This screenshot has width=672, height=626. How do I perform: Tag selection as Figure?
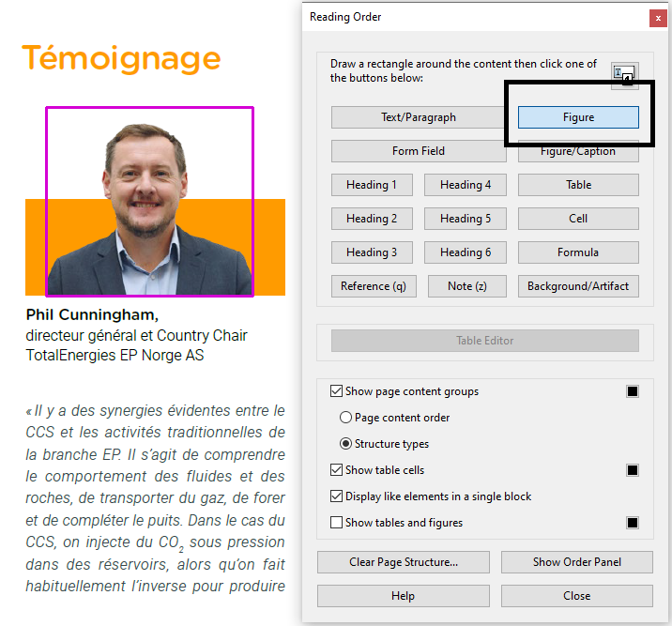coord(578,117)
